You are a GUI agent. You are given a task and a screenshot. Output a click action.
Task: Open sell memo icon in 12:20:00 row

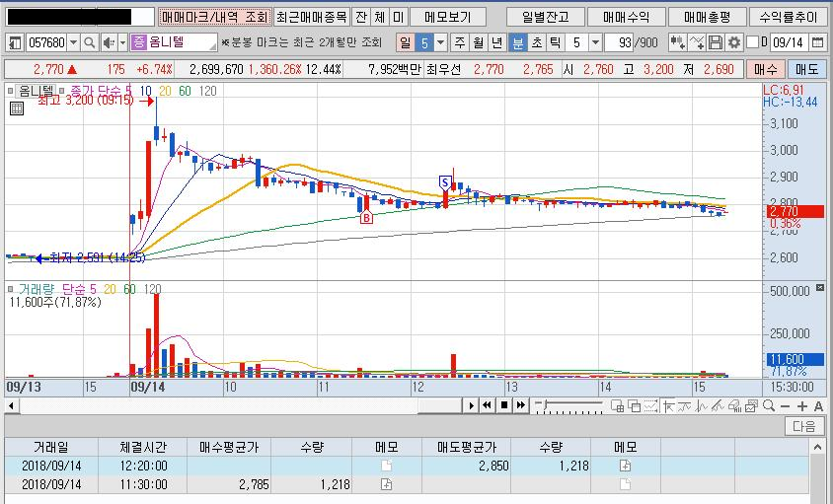pyautogui.click(x=626, y=467)
